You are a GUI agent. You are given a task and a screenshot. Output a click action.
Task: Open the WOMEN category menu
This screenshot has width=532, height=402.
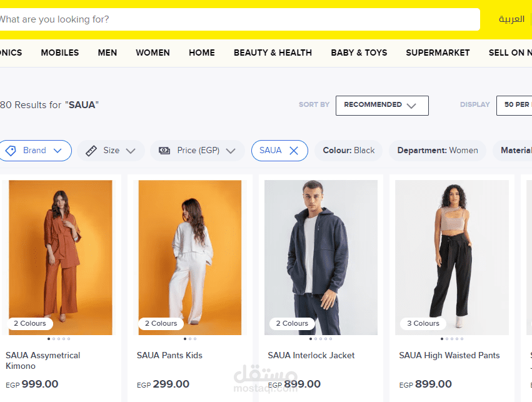pos(153,53)
